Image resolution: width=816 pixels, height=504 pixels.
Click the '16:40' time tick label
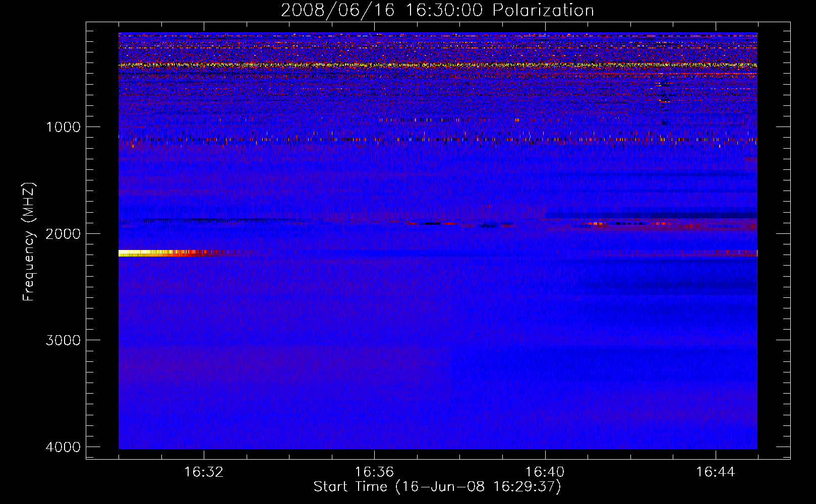pyautogui.click(x=545, y=472)
